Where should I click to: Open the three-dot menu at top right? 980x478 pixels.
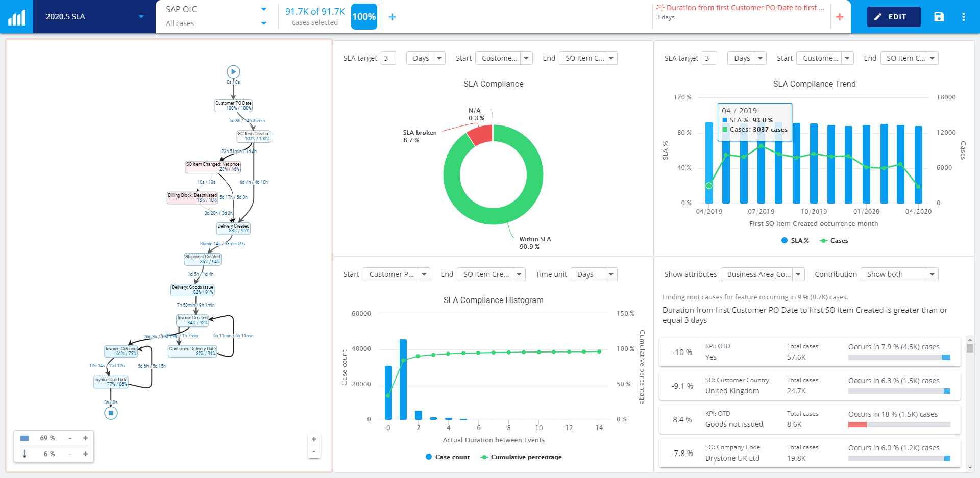[964, 17]
